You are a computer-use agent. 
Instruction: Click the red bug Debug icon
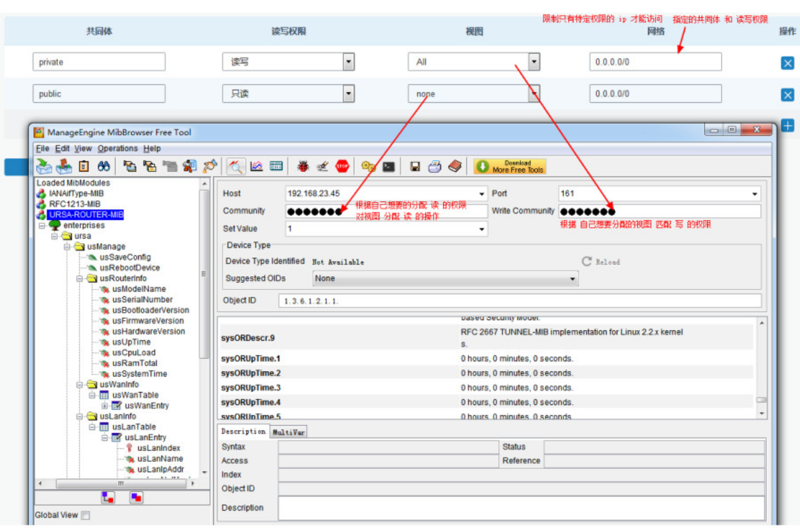click(303, 166)
